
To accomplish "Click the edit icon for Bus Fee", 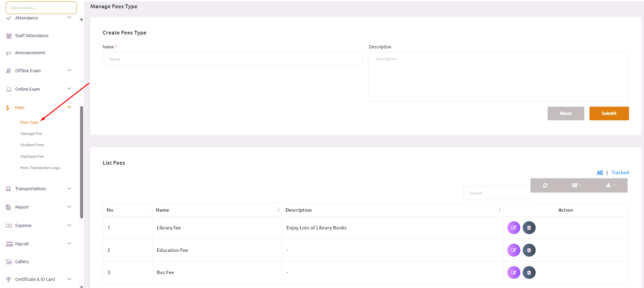I will tap(513, 273).
